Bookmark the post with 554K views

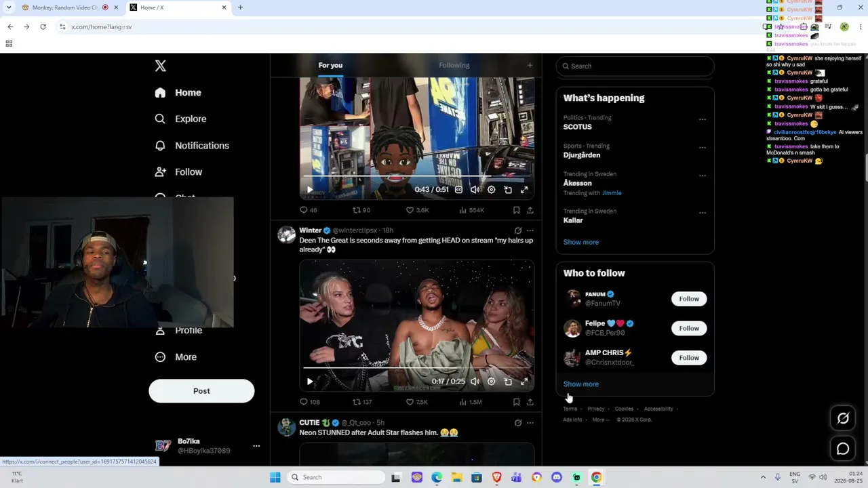tap(516, 210)
